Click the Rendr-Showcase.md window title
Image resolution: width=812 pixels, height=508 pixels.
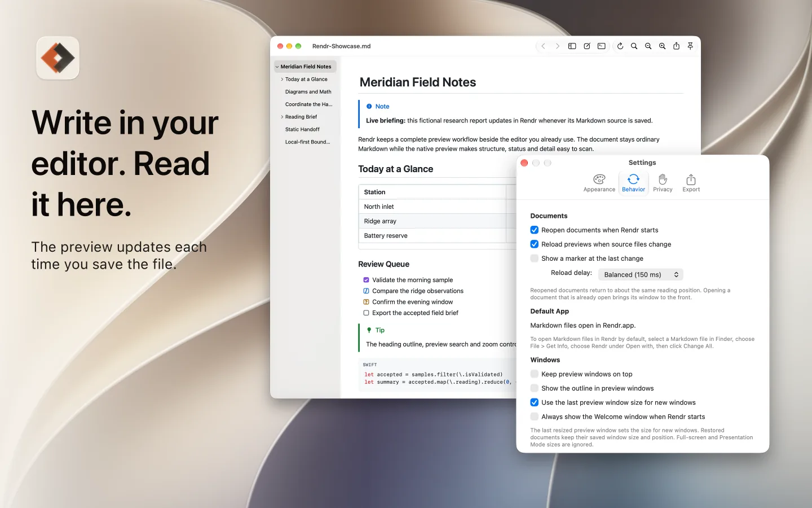click(341, 46)
